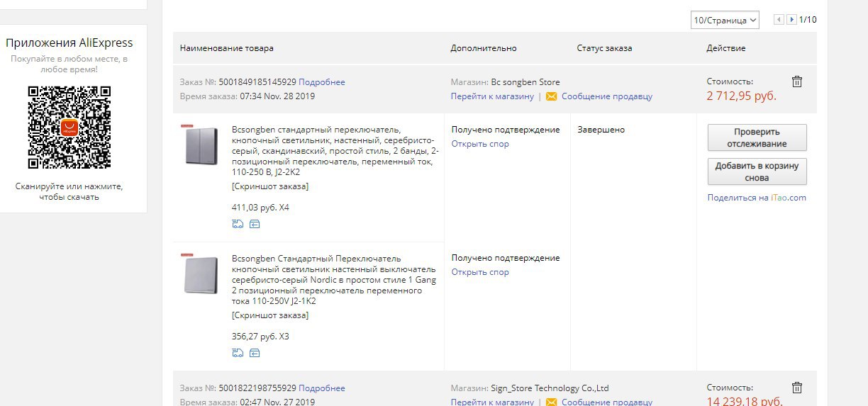Go to the previous orders page arrow
This screenshot has height=406, width=868.
coord(779,20)
